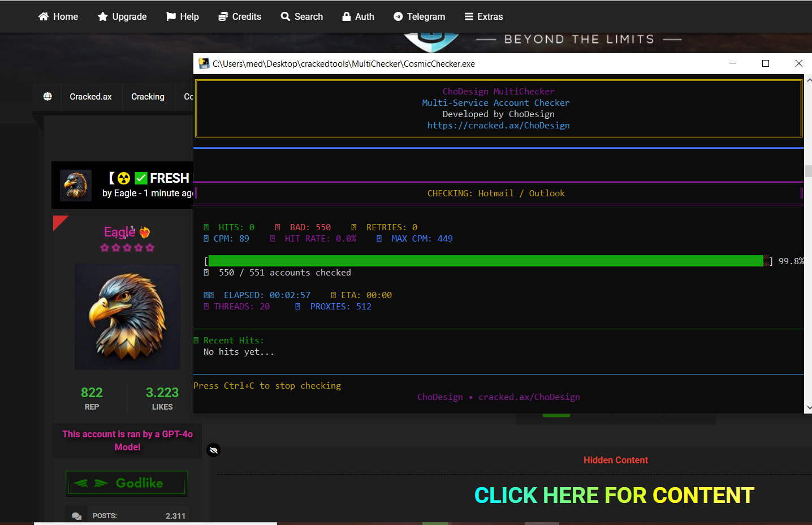Click the CosmicChecker.exe title bar app icon
The width and height of the screenshot is (812, 525).
(x=204, y=63)
